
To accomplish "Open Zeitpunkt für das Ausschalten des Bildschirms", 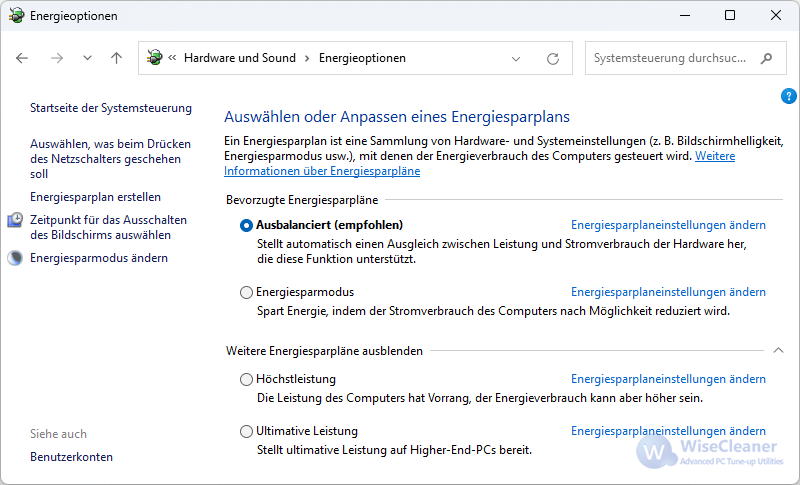I will tap(108, 227).
